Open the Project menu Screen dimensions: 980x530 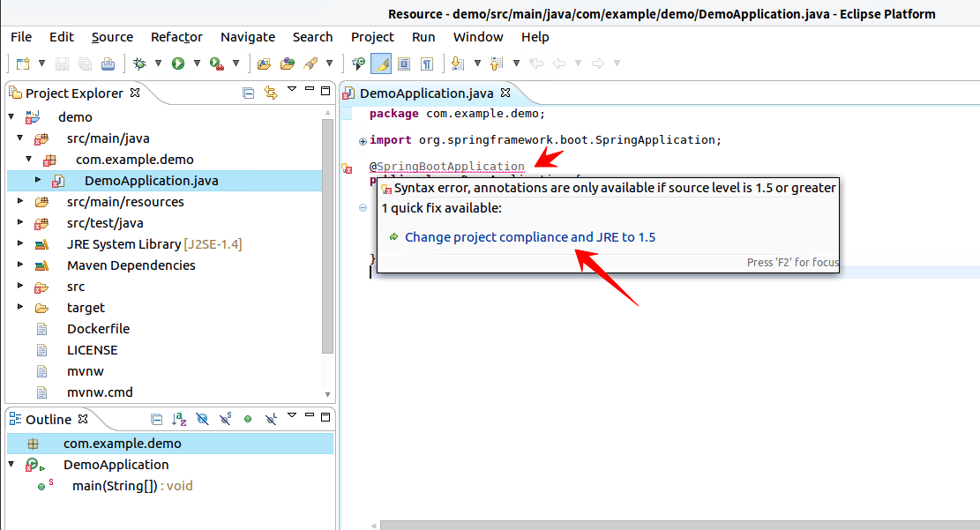pos(372,37)
